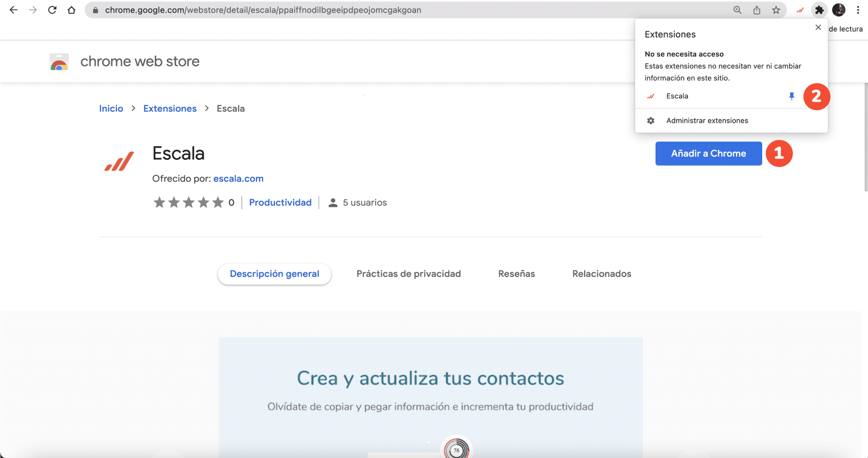Image resolution: width=868 pixels, height=458 pixels.
Task: Click the pinned Escala extension toolbar icon
Action: [x=800, y=10]
